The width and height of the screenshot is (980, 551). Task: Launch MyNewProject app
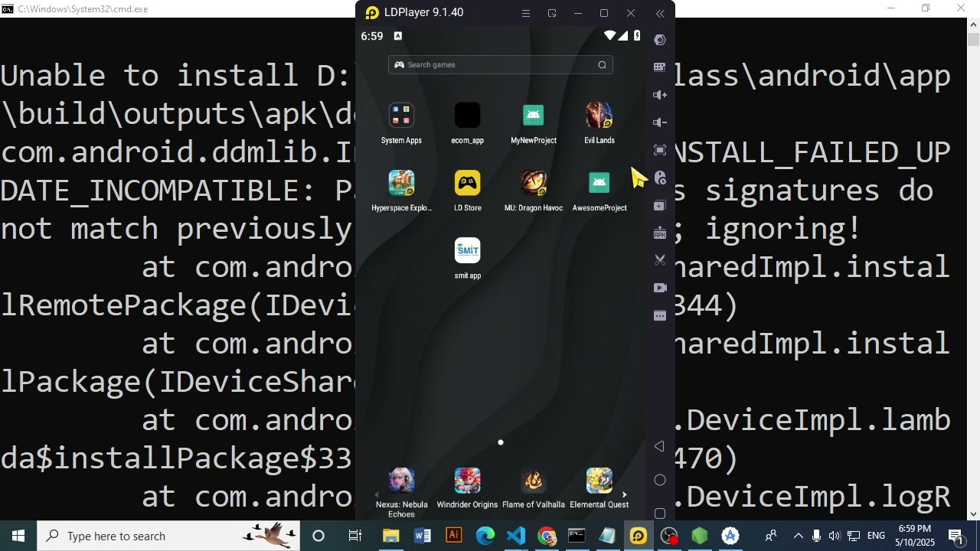(x=534, y=116)
